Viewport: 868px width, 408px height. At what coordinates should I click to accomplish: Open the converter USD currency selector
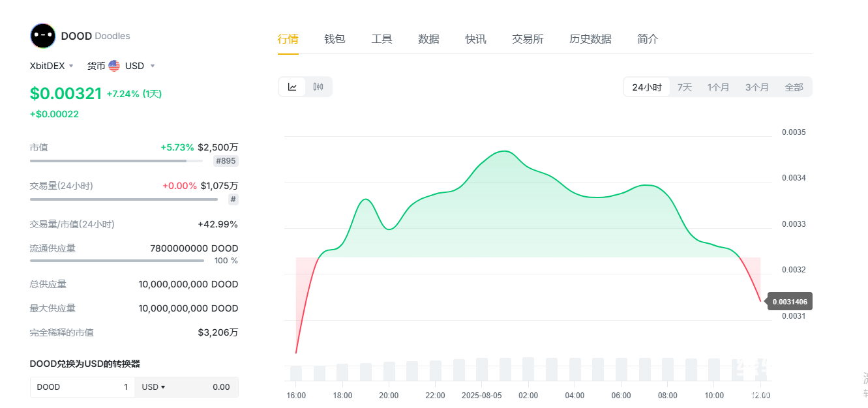(x=153, y=387)
